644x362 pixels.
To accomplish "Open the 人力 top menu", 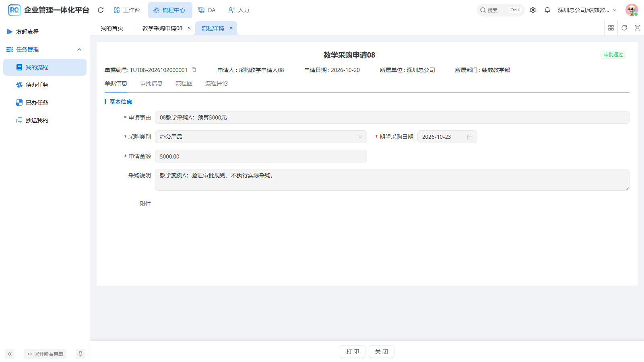I will (239, 10).
